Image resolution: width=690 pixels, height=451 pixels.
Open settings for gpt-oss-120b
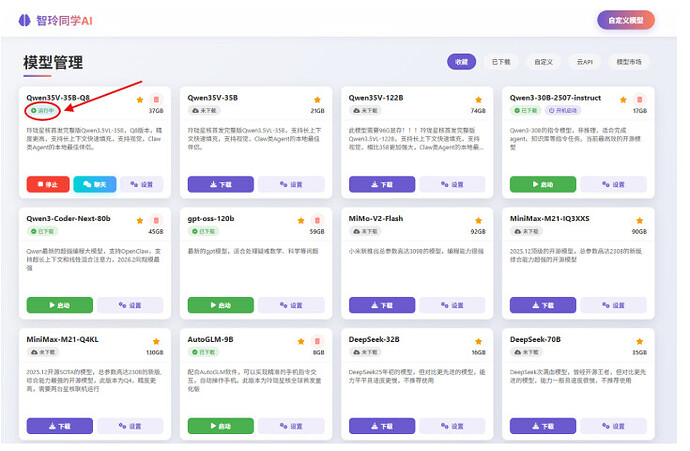coord(291,305)
